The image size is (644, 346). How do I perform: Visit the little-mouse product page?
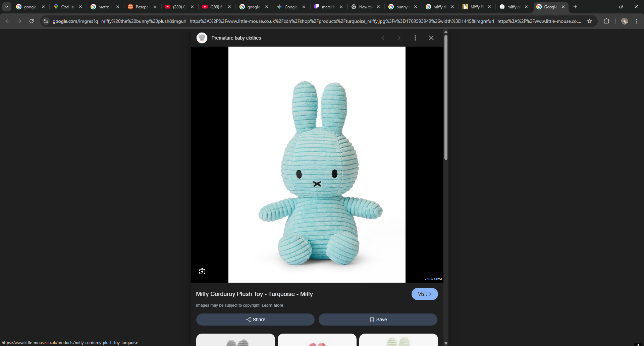425,294
